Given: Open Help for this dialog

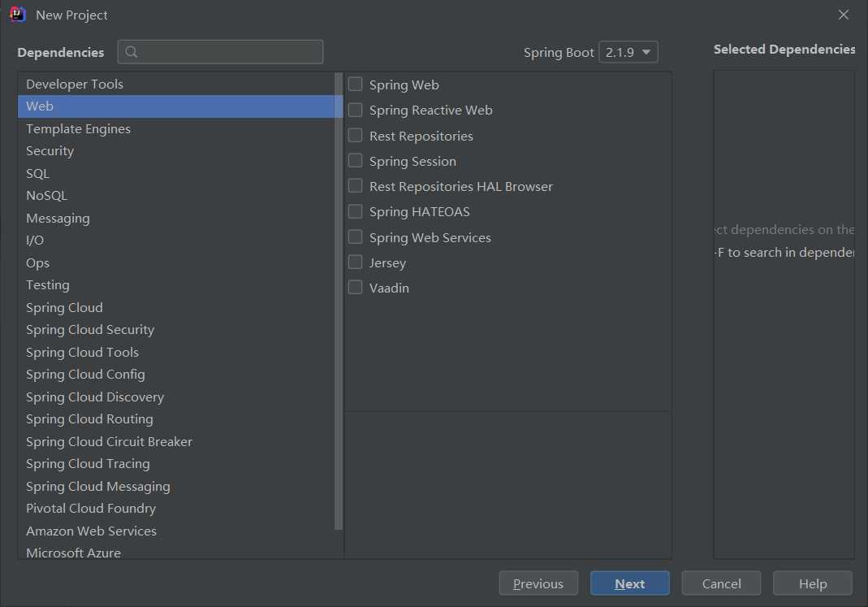Looking at the screenshot, I should [x=813, y=583].
